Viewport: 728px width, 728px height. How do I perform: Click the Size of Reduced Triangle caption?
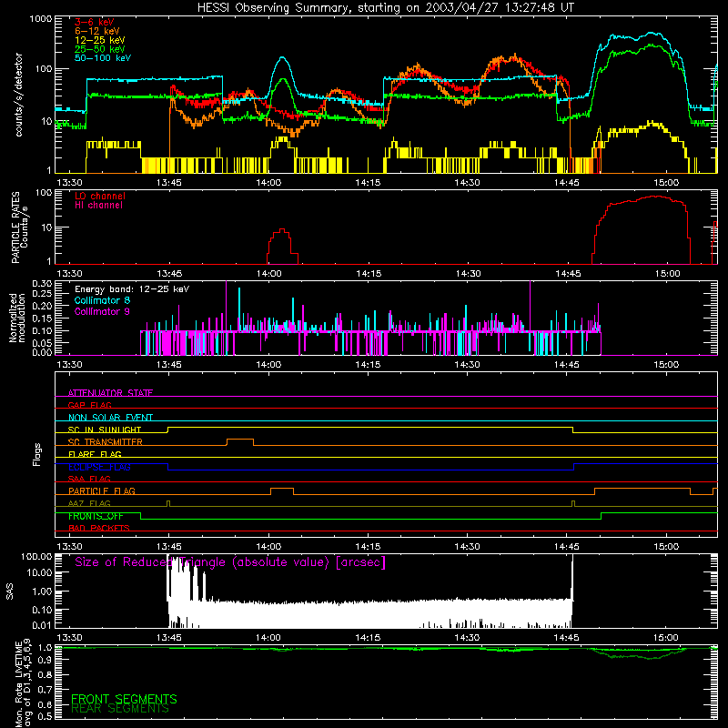[230, 562]
